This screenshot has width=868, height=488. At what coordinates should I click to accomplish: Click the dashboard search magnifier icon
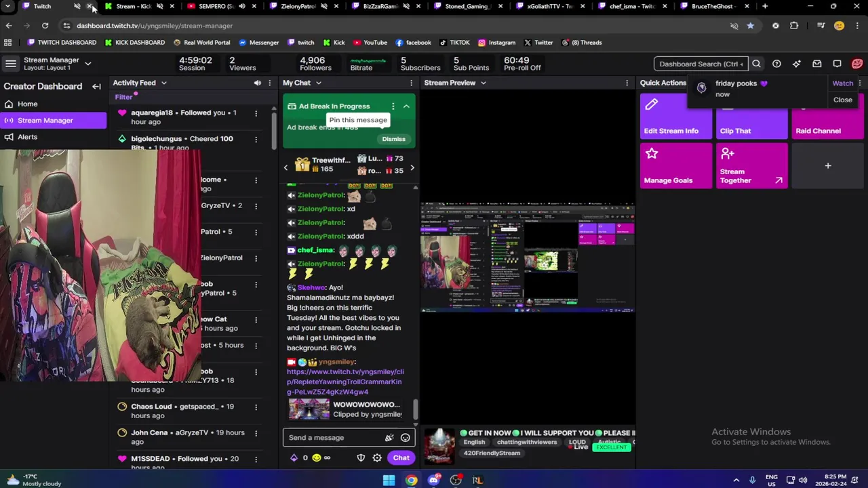click(x=756, y=64)
